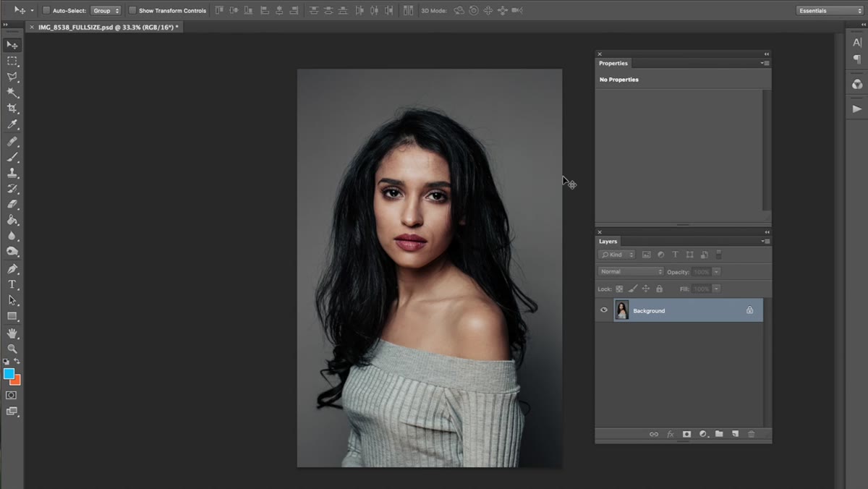Toggle the pixel layers filter icon
868x489 pixels.
pos(647,255)
